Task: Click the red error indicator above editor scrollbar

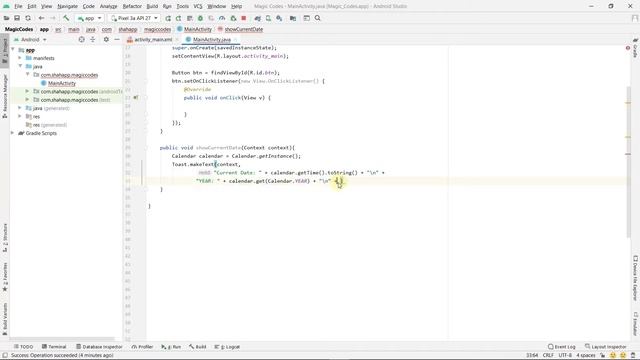Action: (x=628, y=48)
